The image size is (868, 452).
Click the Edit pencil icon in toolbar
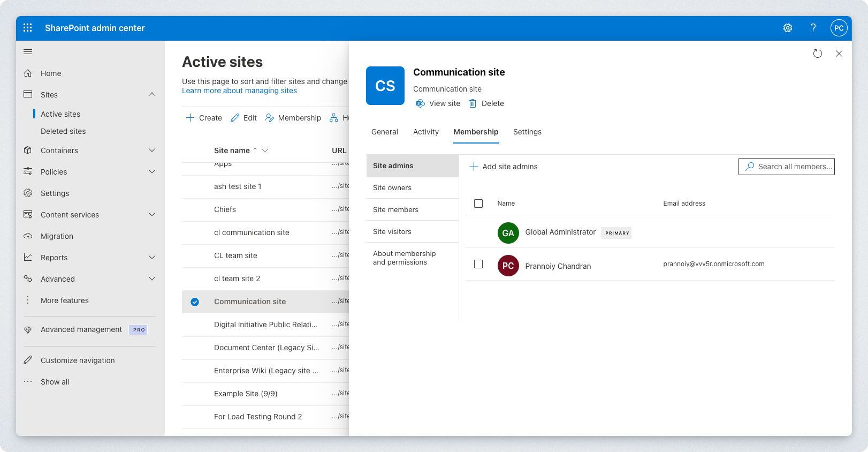click(x=235, y=118)
